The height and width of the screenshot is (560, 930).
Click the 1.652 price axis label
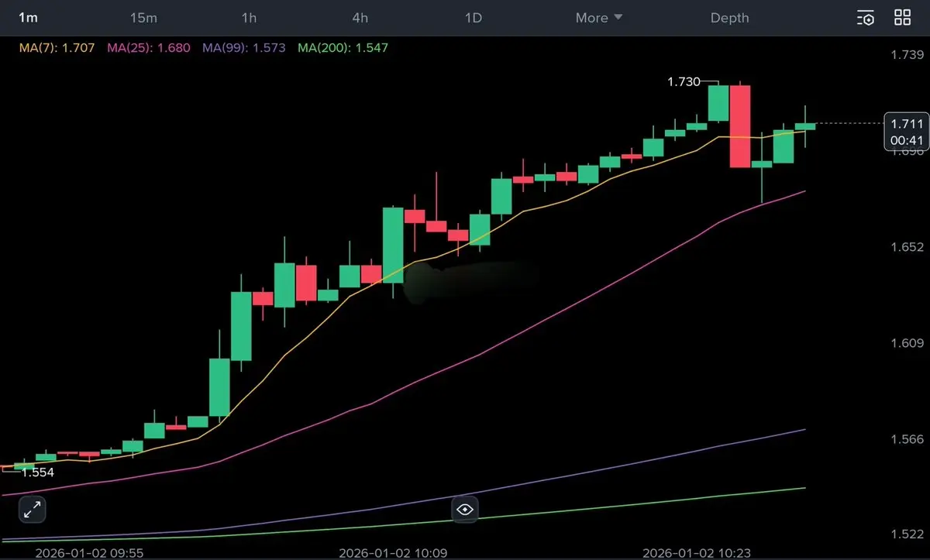click(x=908, y=247)
